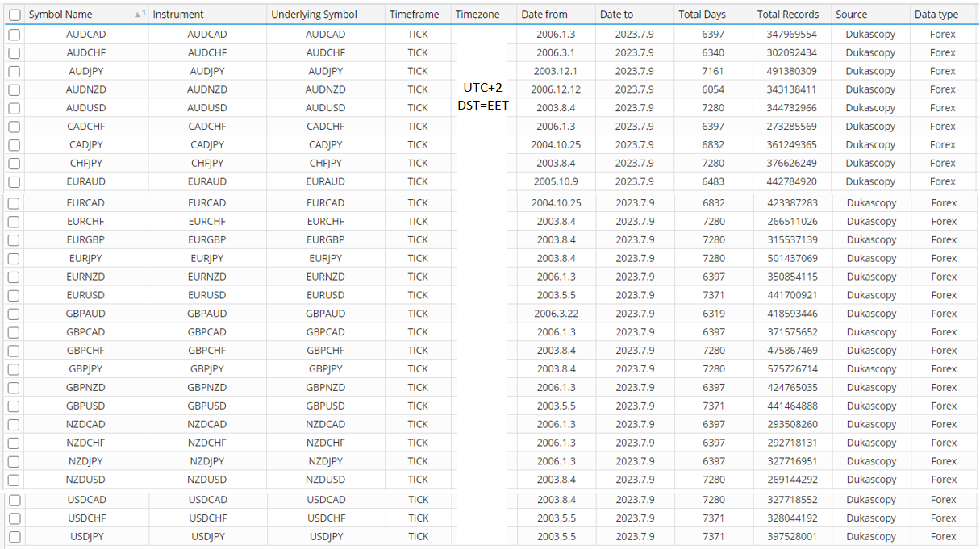Click total records value 575726714
Image resolution: width=980 pixels, height=549 pixels.
pyautogui.click(x=792, y=369)
